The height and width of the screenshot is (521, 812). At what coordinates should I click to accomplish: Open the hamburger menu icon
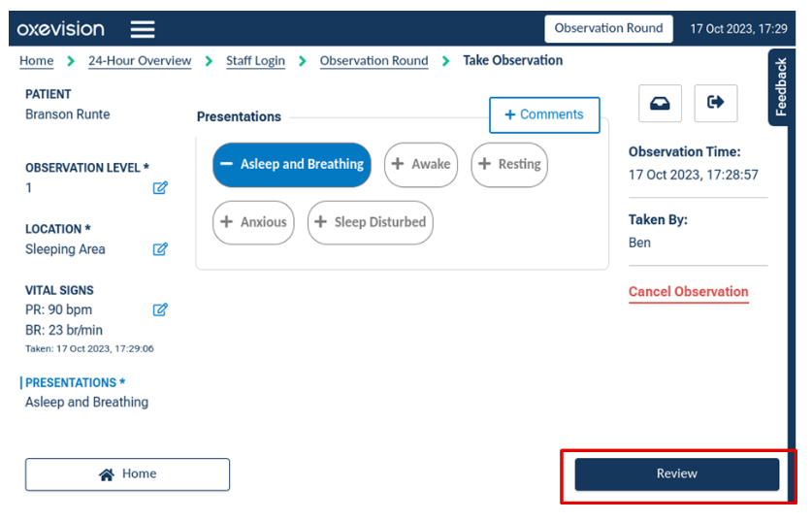click(x=143, y=29)
